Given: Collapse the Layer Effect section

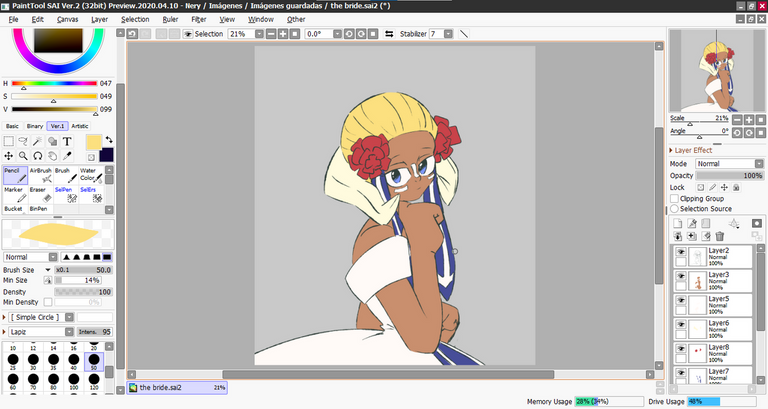Looking at the screenshot, I should [x=671, y=150].
